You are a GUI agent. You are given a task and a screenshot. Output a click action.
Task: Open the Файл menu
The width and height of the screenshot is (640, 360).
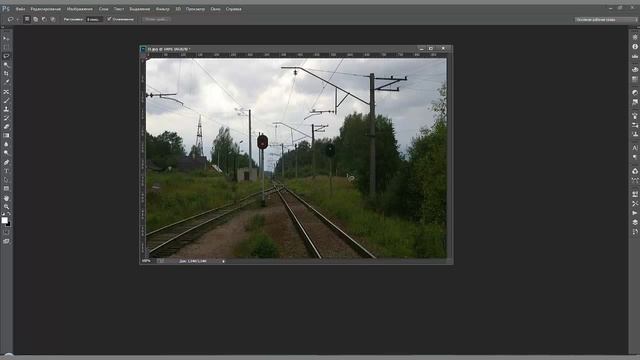[x=20, y=9]
